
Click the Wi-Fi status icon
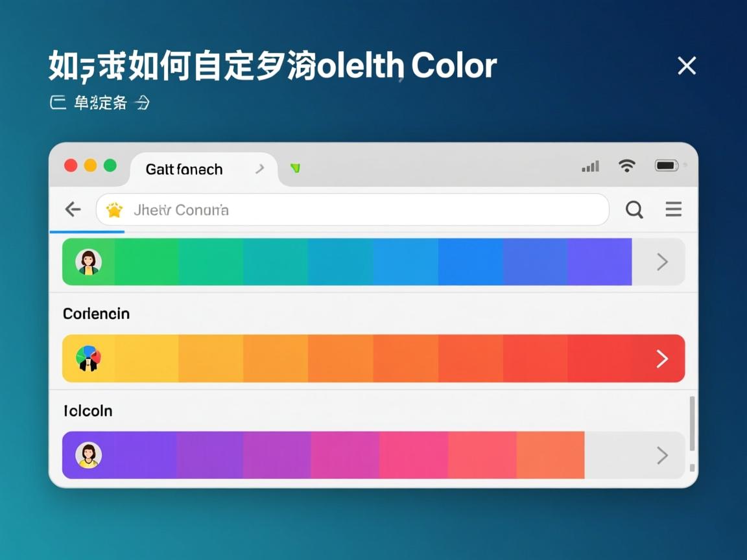click(626, 166)
